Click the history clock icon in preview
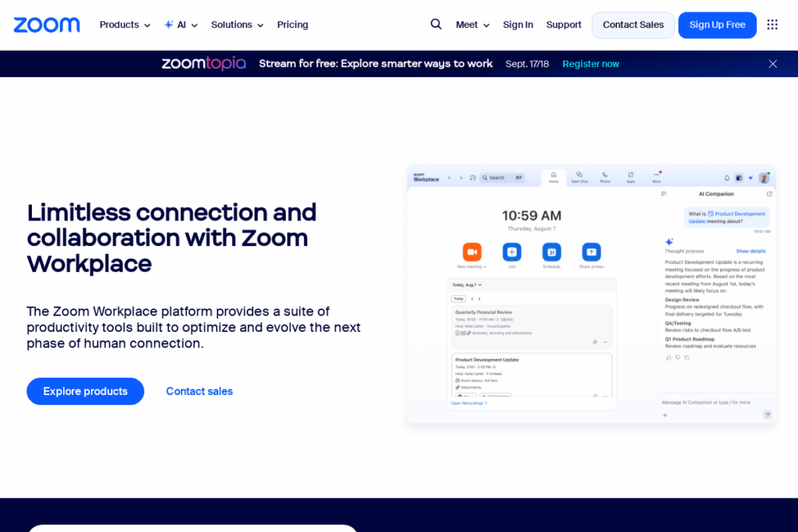The height and width of the screenshot is (532, 798). pyautogui.click(x=473, y=178)
